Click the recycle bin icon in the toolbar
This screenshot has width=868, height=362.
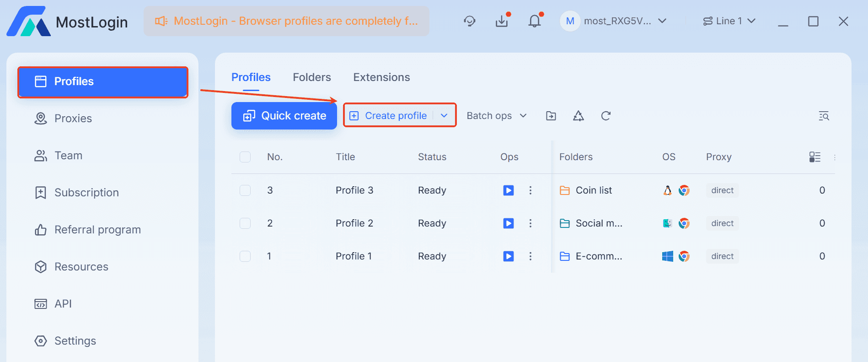click(x=578, y=116)
